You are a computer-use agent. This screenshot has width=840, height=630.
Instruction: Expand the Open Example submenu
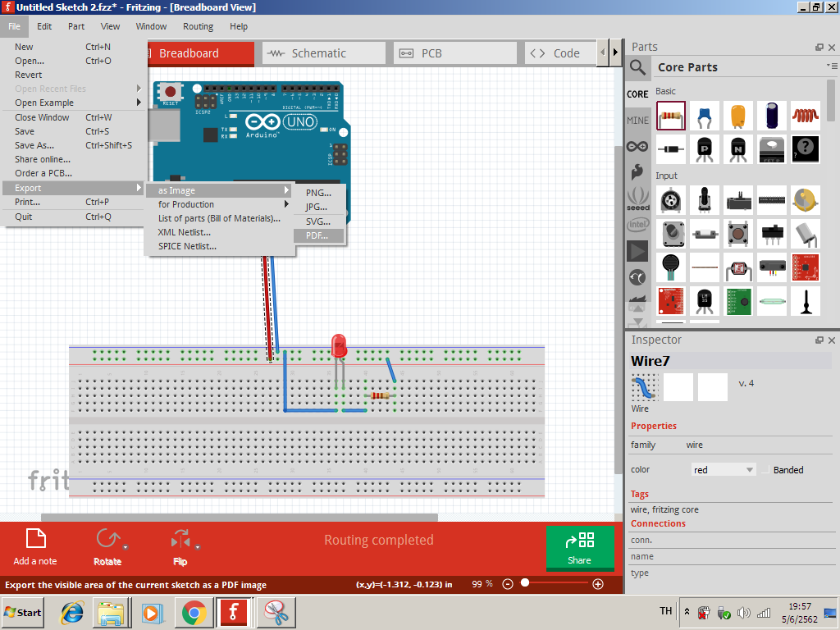click(x=73, y=103)
